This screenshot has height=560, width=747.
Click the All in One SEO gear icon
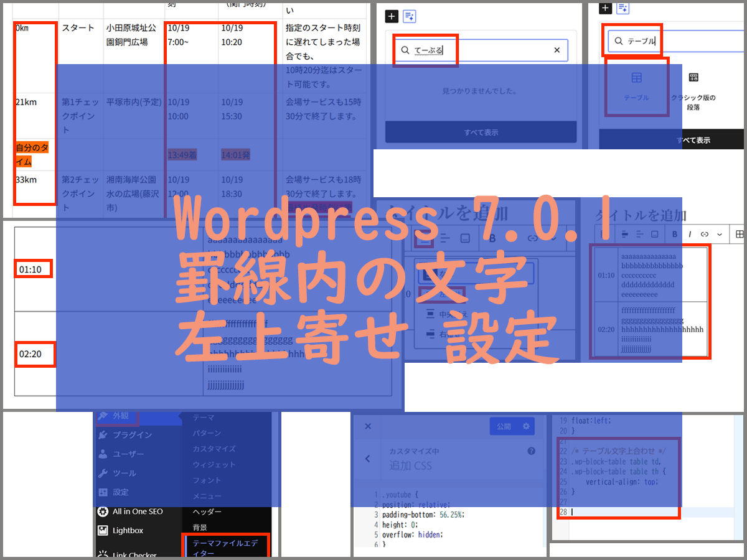coord(103,511)
